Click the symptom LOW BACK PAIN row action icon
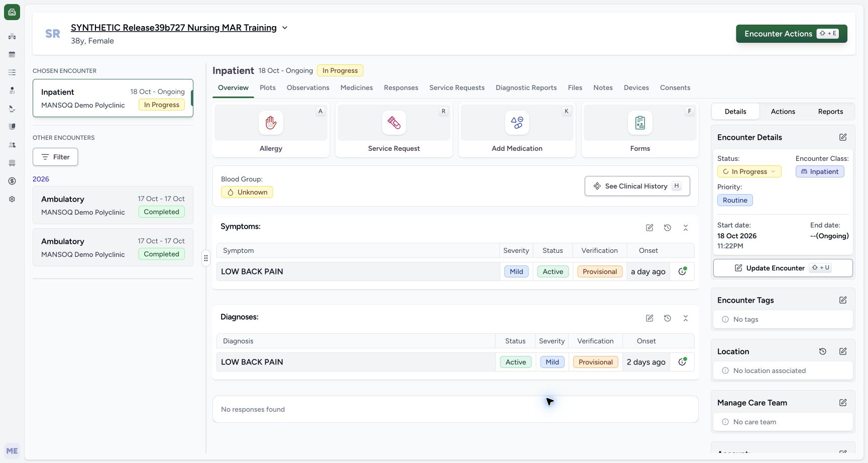Screen dimensions: 868x463 682,271
